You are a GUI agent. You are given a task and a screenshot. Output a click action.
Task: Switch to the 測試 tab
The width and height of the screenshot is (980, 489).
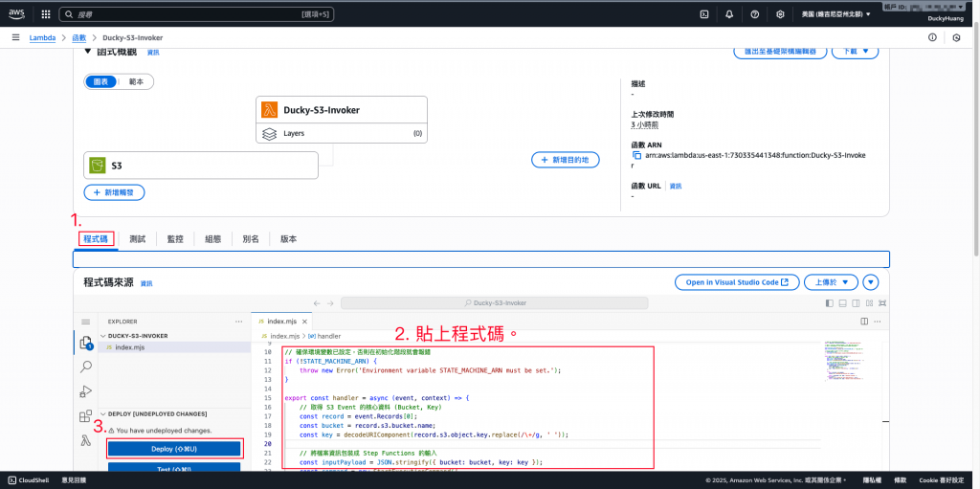[x=138, y=239]
